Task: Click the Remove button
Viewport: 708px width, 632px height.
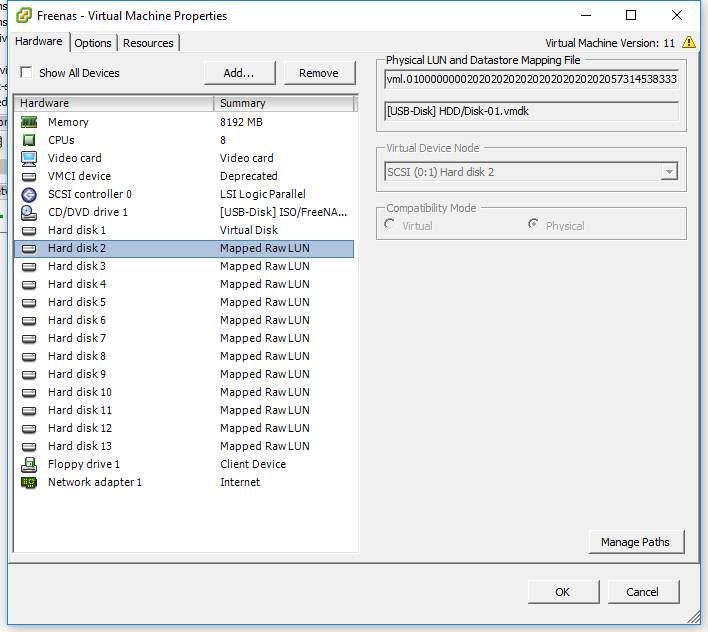Action: [x=319, y=73]
